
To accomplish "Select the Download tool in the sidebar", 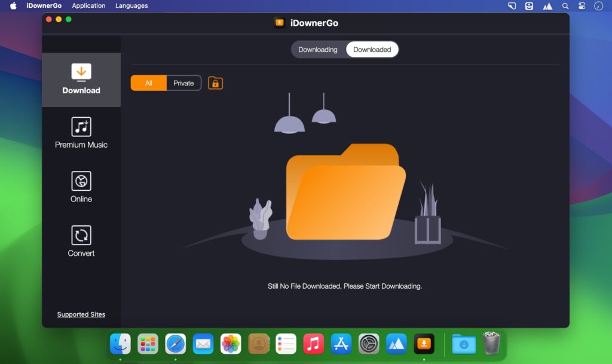I will [x=81, y=81].
